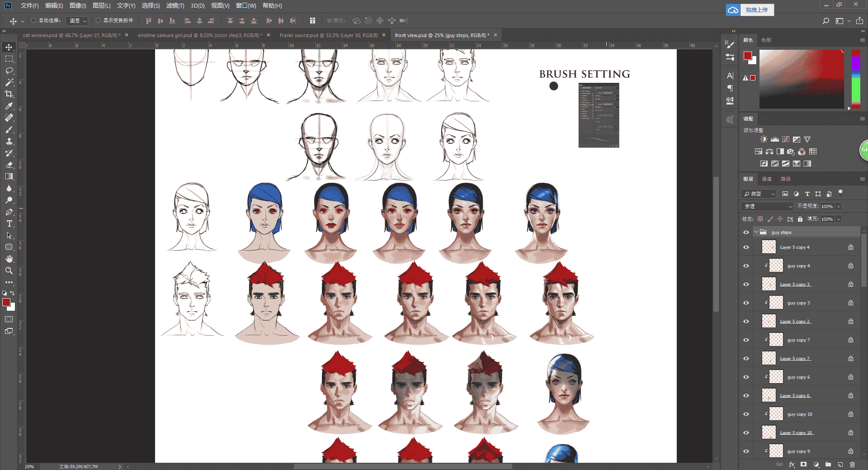
Task: Select the Crop tool
Action: (9, 94)
